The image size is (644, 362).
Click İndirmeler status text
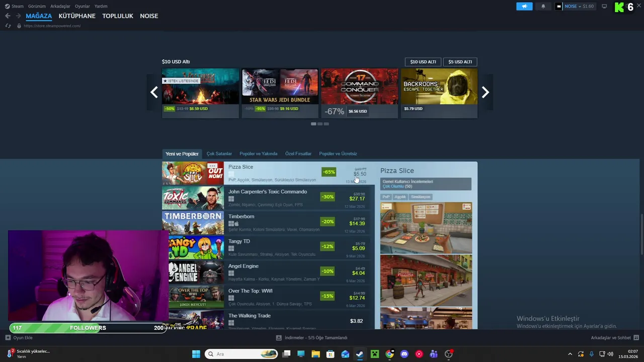tap(316, 338)
